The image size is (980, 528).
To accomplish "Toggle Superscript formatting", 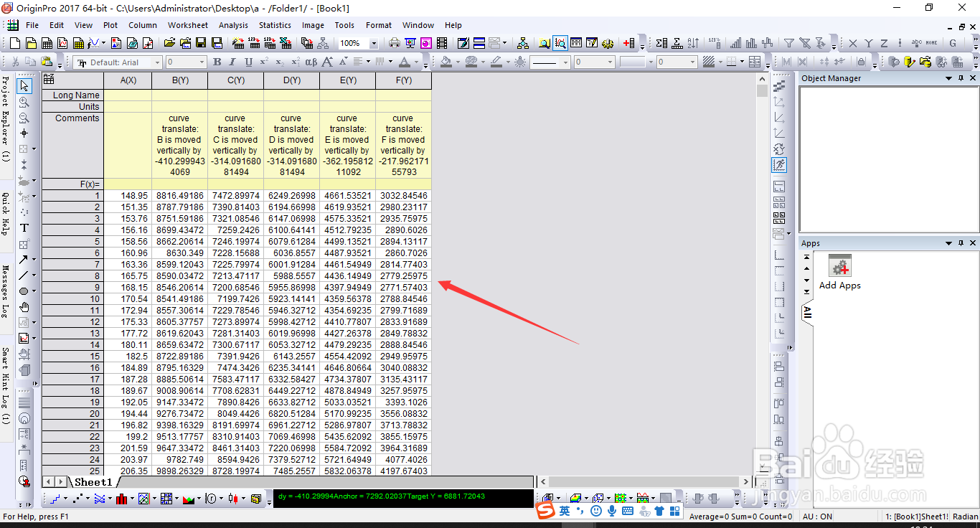I will tap(264, 62).
